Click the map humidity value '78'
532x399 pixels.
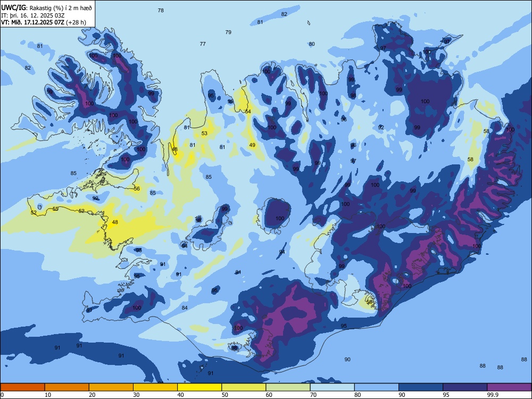[x=161, y=11]
